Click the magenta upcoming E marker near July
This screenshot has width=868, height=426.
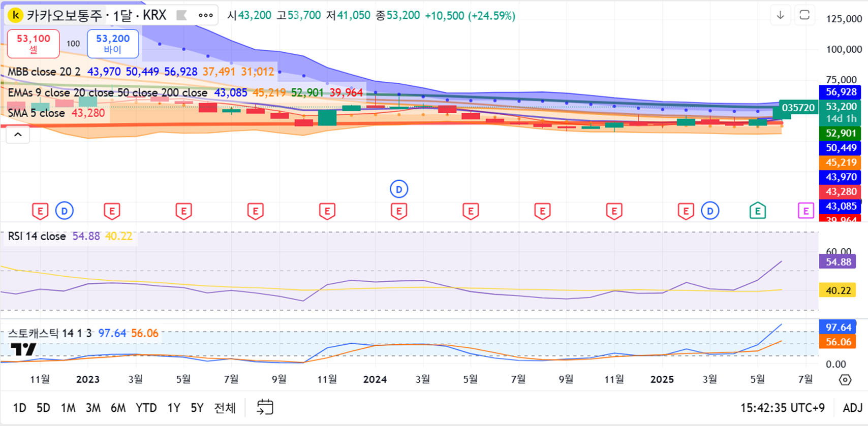[805, 211]
